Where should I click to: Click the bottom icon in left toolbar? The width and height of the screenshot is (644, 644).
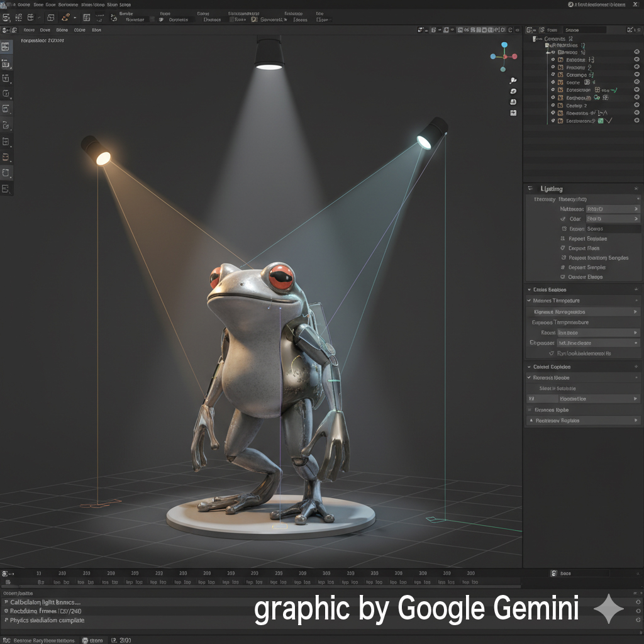(x=6, y=189)
